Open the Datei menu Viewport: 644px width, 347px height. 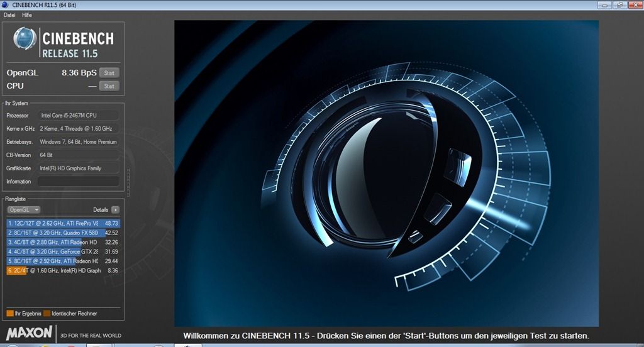pyautogui.click(x=9, y=15)
